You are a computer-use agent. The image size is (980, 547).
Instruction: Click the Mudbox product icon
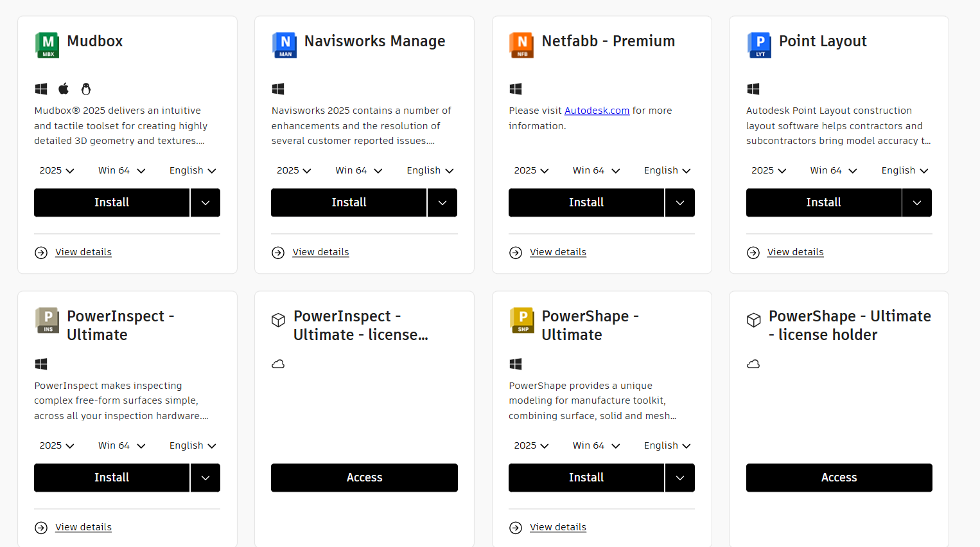click(x=47, y=45)
